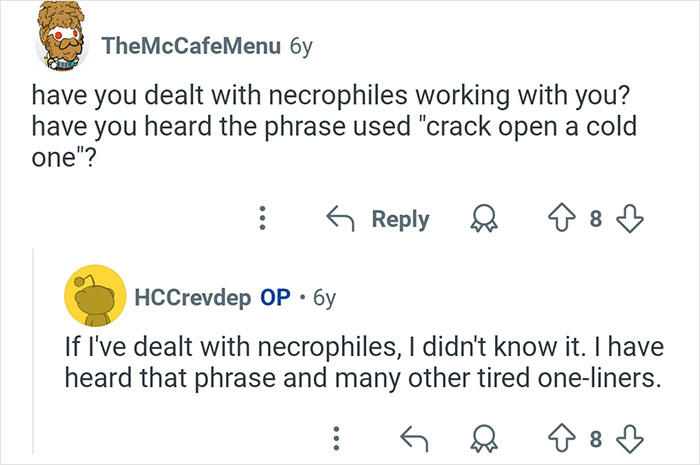Click the 6y timestamp on TheMcCafeMenu's comment
700x465 pixels.
(x=299, y=45)
